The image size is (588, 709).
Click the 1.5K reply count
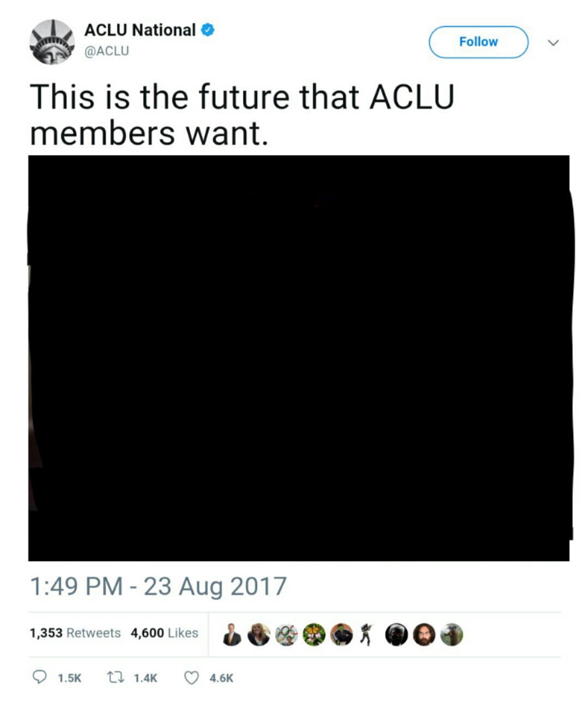69,678
